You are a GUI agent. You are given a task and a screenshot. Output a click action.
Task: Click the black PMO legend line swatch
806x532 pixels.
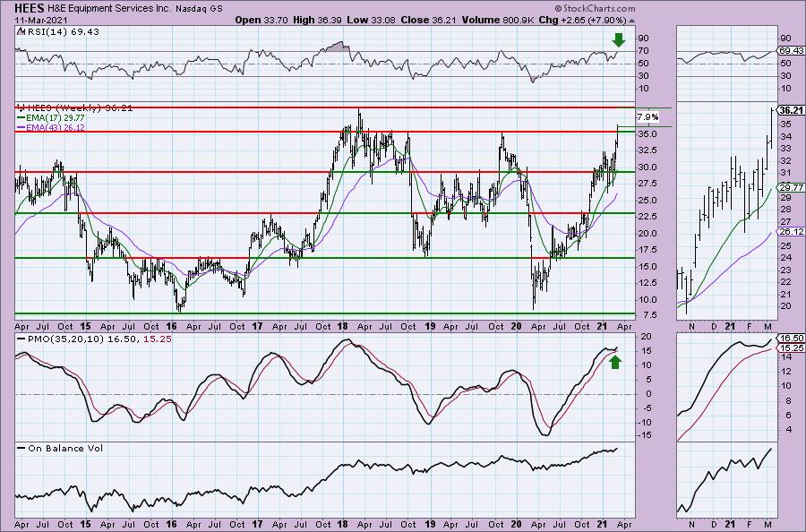pyautogui.click(x=21, y=339)
